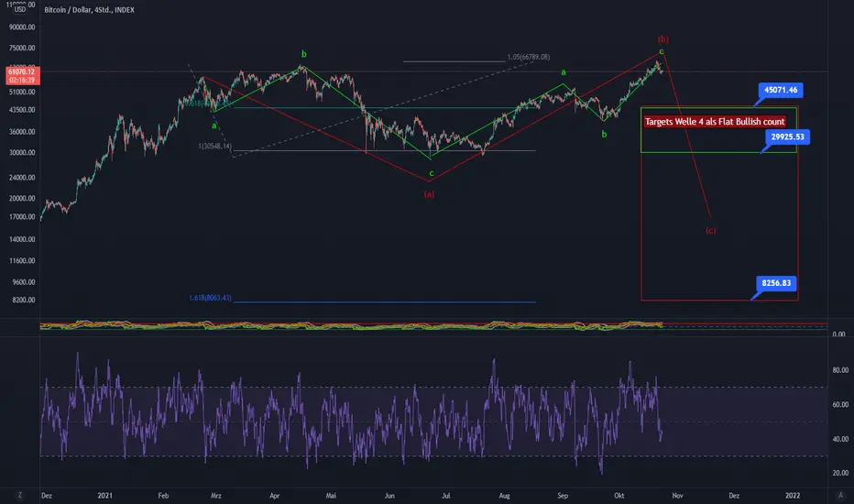The image size is (854, 504).
Task: Click the Aug label on the time axis
Action: coord(504,495)
